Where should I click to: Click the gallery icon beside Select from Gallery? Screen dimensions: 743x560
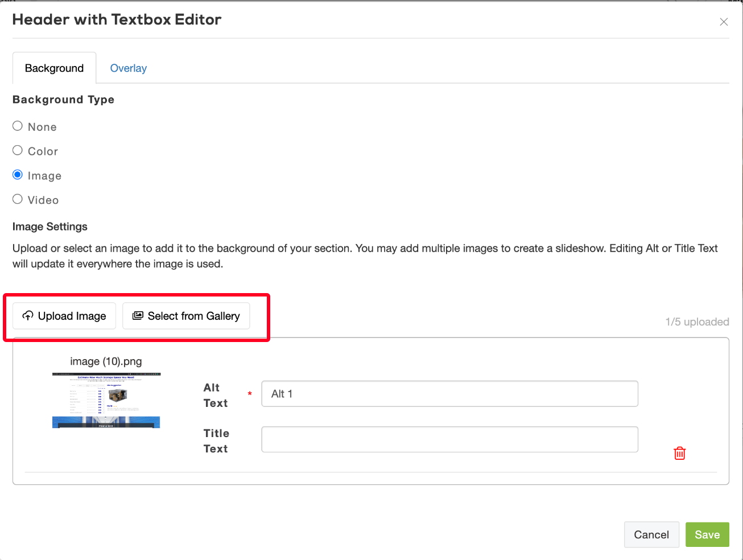coord(138,316)
